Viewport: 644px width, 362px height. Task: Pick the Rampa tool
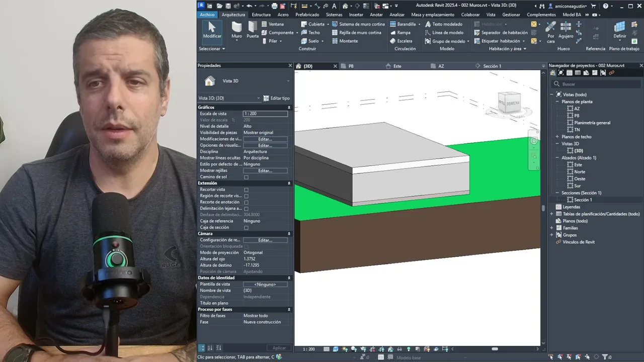point(400,33)
